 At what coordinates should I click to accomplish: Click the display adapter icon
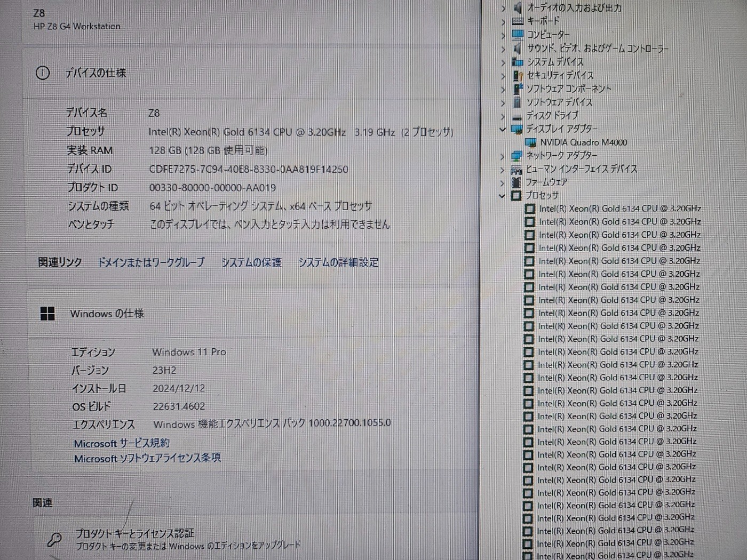[516, 129]
